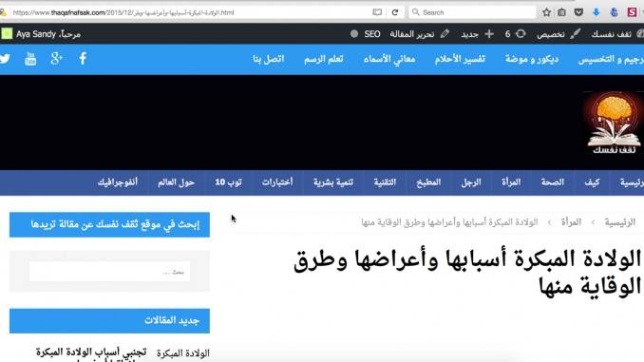Click the Aya Sandy avatar icon
The width and height of the screenshot is (644, 362).
coord(7,33)
